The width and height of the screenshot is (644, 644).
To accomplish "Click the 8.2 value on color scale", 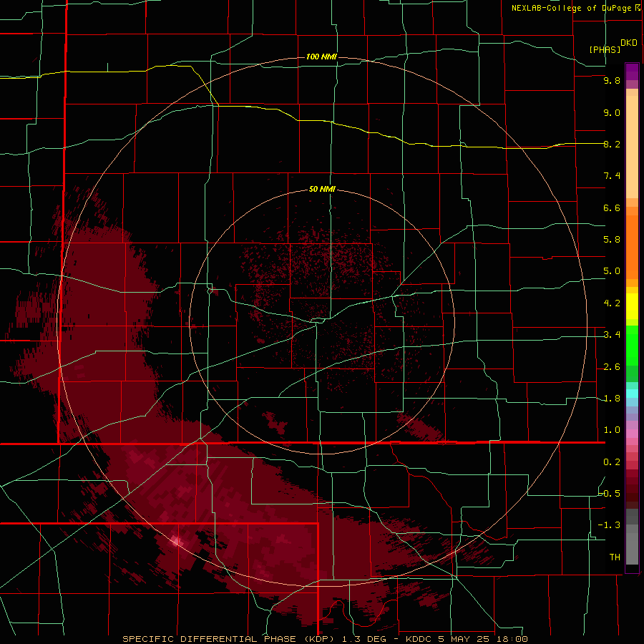I will tap(612, 144).
